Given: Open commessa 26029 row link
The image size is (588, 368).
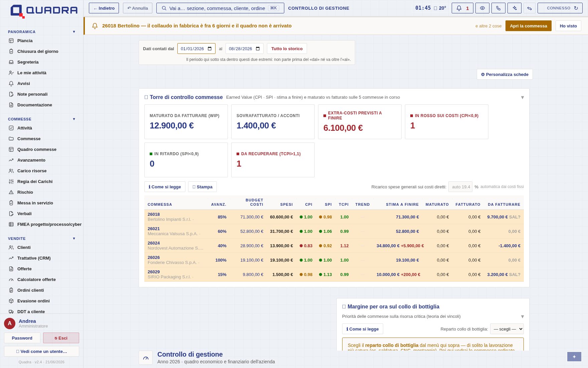Looking at the screenshot, I should 154,272.
